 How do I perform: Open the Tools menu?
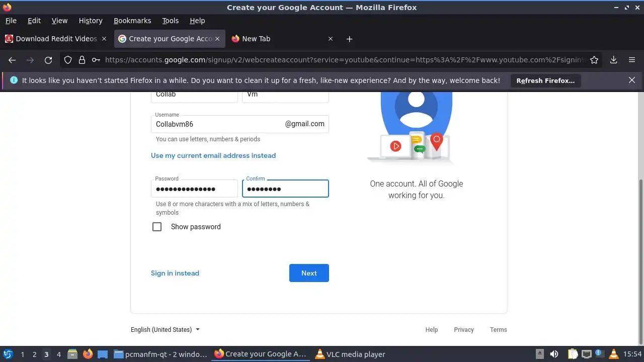[170, 21]
